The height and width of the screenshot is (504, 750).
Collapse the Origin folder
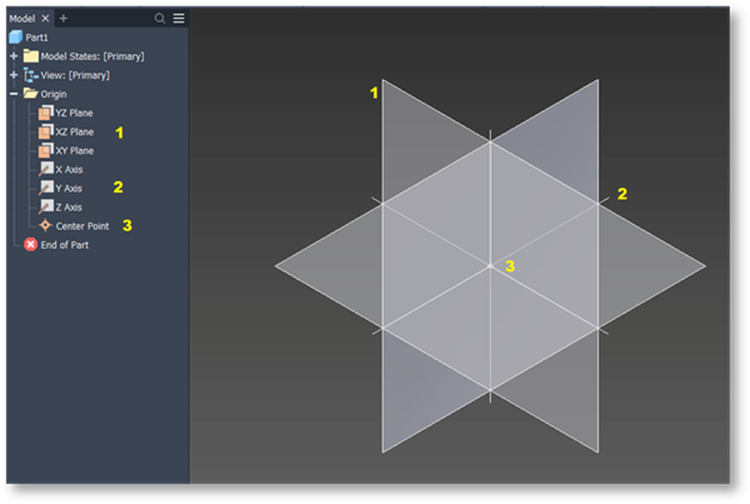click(13, 94)
